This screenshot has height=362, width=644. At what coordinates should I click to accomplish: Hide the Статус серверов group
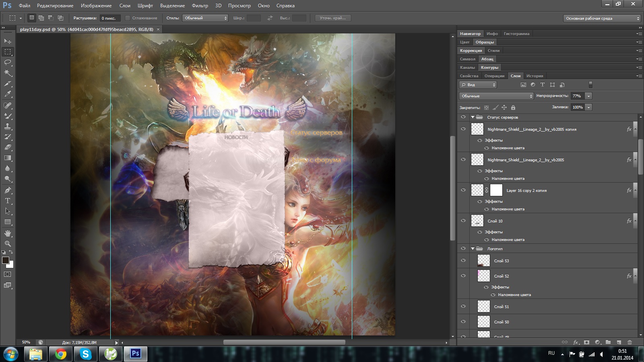point(463,117)
